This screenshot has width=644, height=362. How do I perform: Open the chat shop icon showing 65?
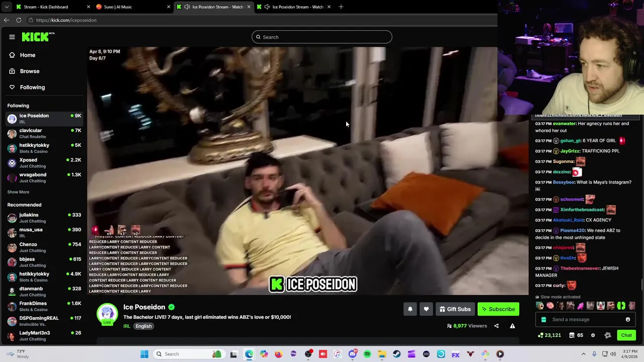click(576, 335)
